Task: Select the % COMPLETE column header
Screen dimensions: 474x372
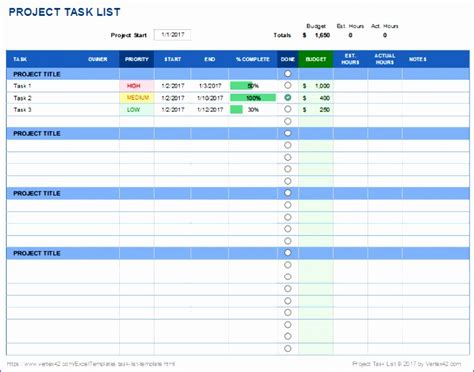Action: pyautogui.click(x=253, y=59)
